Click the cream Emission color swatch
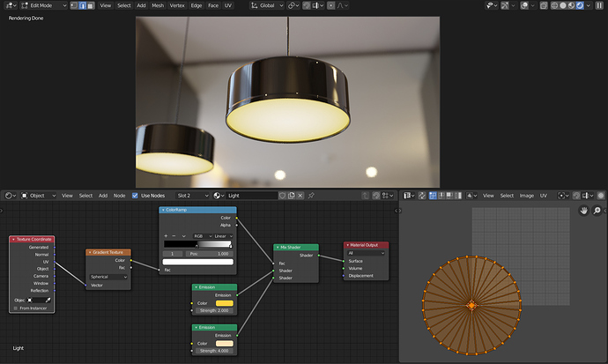 [x=225, y=343]
